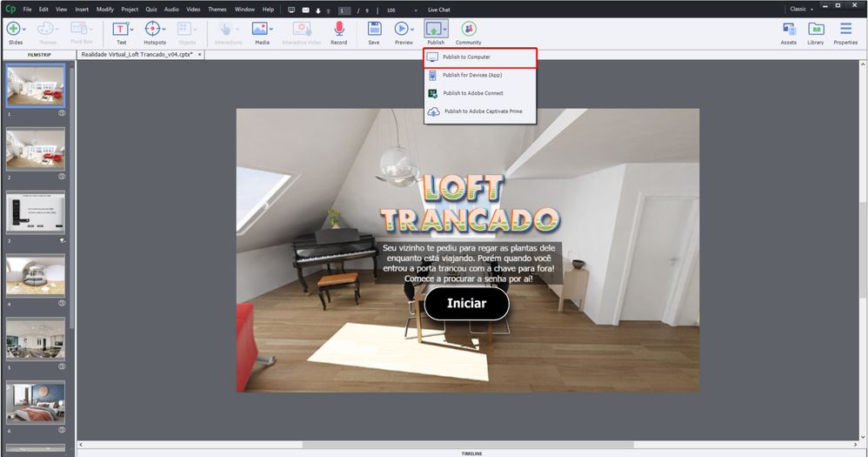868x457 pixels.
Task: Select Publish to Adobe Connect
Action: tap(472, 93)
